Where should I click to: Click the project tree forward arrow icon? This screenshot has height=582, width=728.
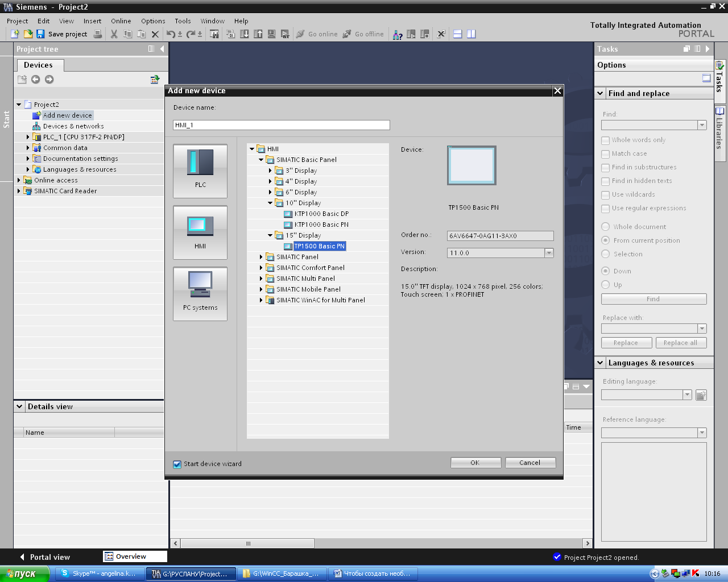pyautogui.click(x=49, y=80)
